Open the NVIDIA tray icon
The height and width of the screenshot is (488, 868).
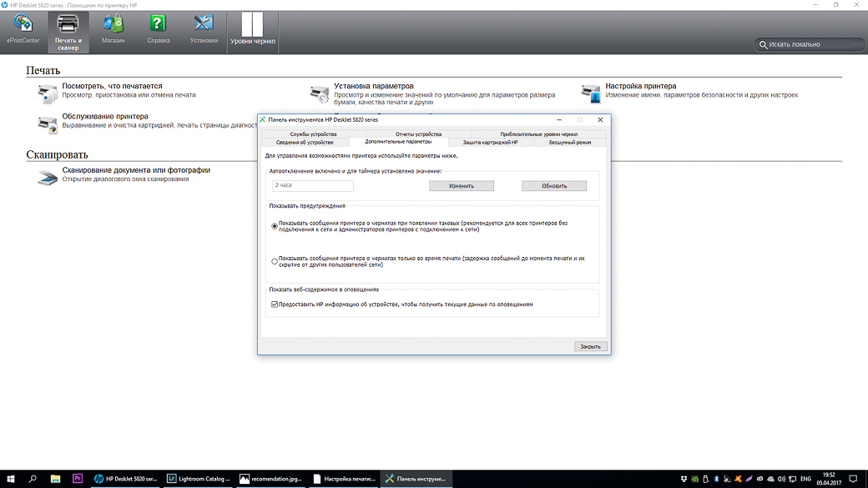(694, 479)
